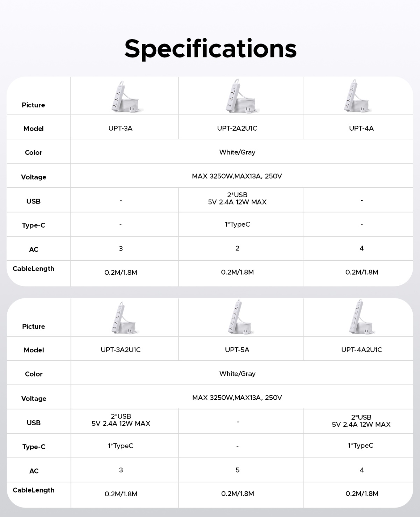Click the UPT-3A2U1C product picture
This screenshot has width=420, height=517.
tap(124, 318)
